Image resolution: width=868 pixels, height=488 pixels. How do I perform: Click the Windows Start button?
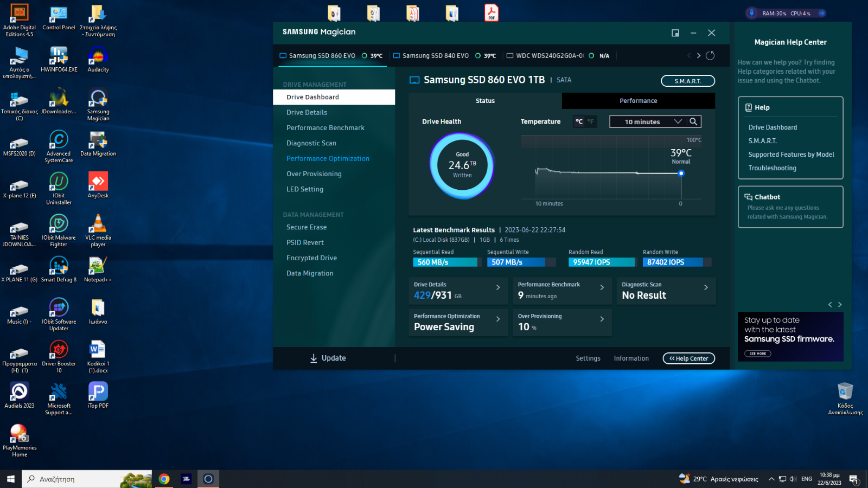(x=10, y=479)
